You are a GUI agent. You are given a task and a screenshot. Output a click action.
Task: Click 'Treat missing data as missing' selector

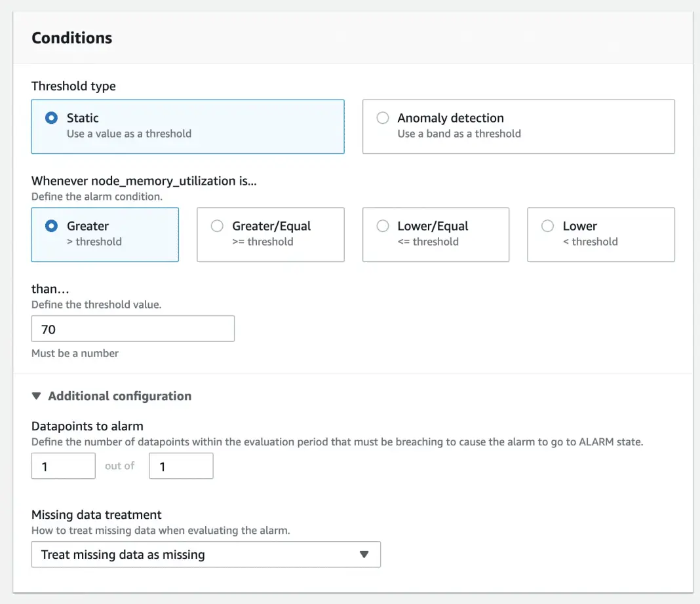(x=206, y=554)
